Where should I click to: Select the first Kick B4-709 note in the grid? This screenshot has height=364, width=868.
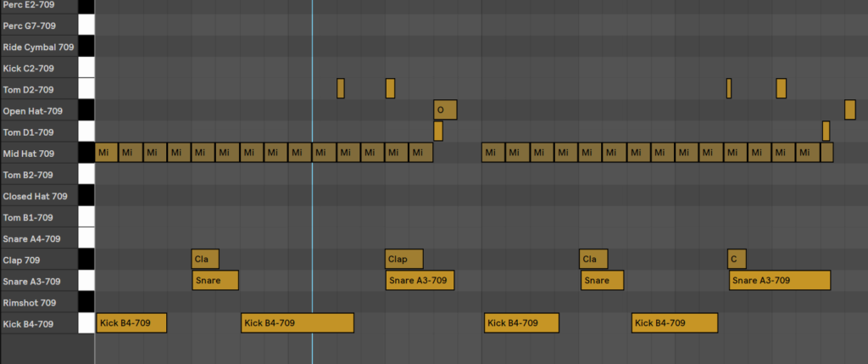131,323
